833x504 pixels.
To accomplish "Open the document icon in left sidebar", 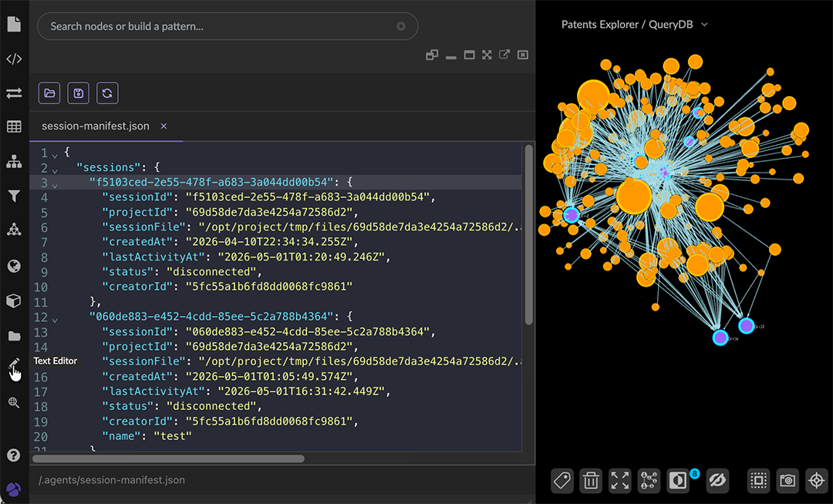I will 14,24.
